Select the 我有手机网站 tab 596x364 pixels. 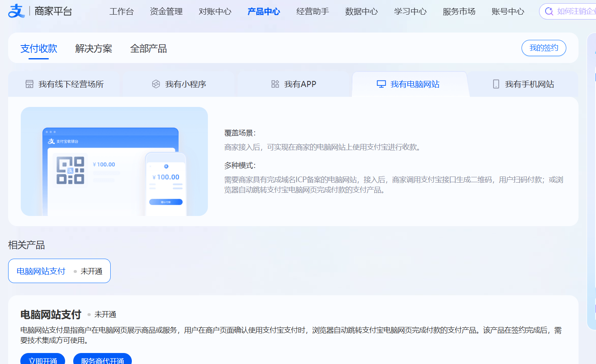point(523,84)
